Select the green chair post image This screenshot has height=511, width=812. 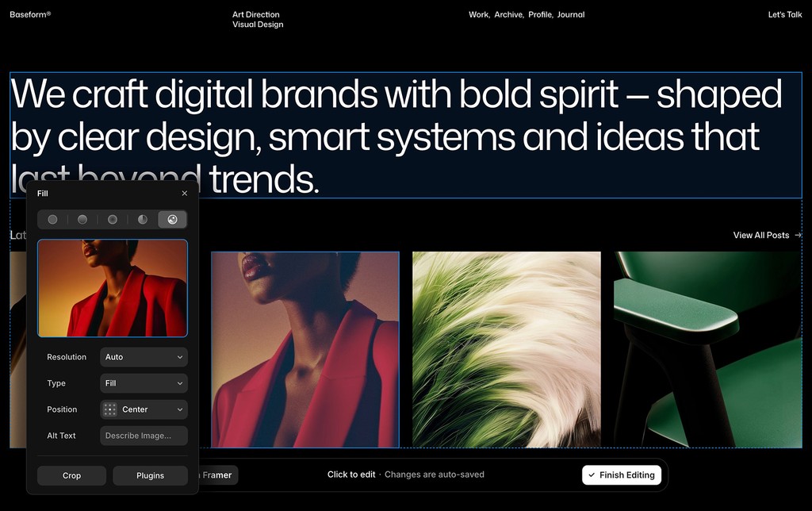(708, 349)
